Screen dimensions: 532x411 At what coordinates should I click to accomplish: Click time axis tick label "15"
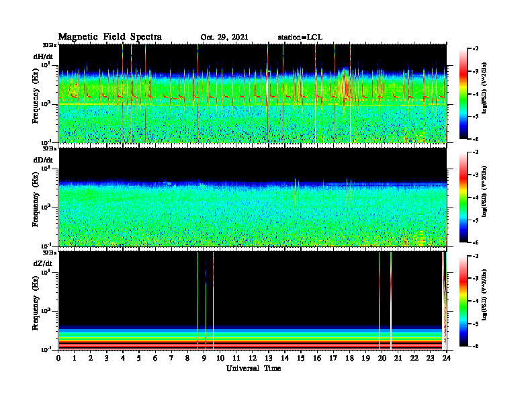301,358
